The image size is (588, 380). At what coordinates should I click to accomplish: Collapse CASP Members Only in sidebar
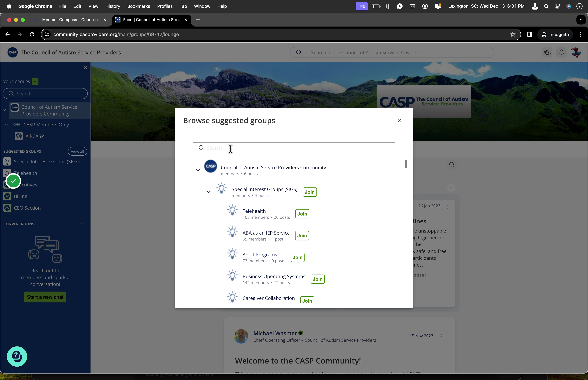click(6, 125)
